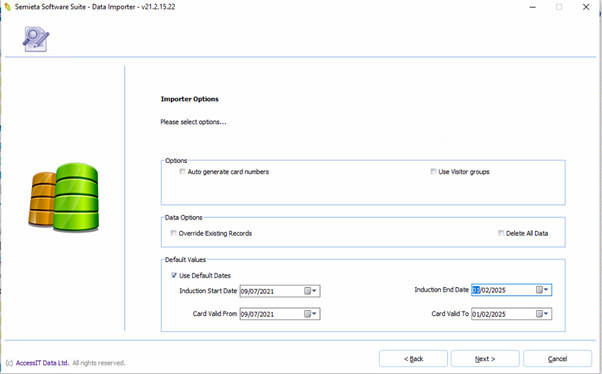Expand Card Valid From date picker
Viewport: 602px width, 374px height.
pyautogui.click(x=311, y=314)
